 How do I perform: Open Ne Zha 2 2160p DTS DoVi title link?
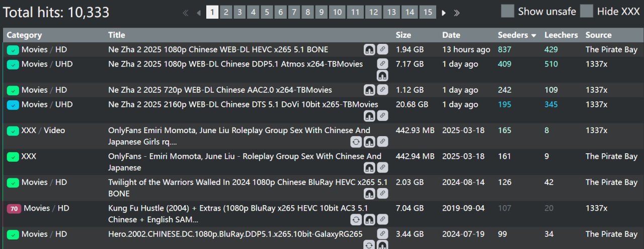pyautogui.click(x=243, y=104)
